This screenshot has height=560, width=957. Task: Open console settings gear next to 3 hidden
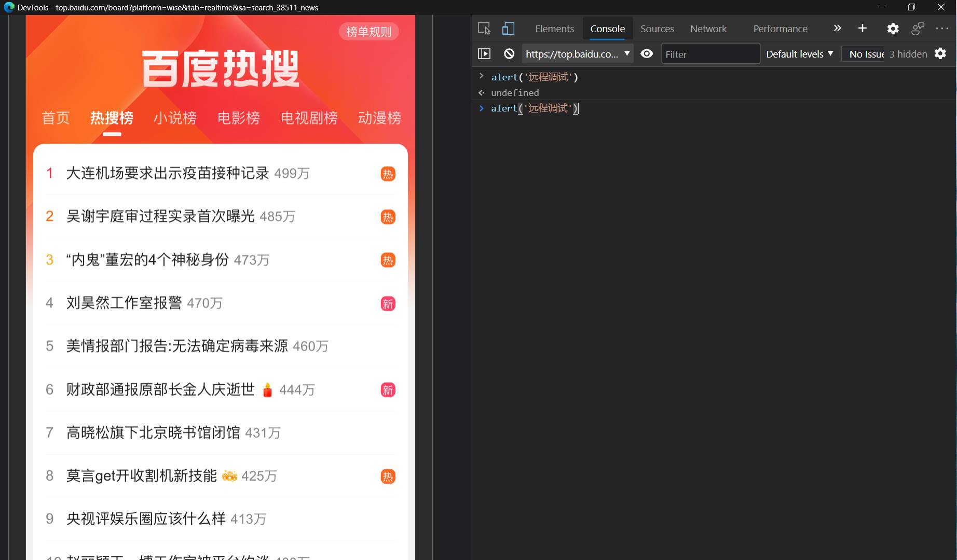tap(940, 53)
